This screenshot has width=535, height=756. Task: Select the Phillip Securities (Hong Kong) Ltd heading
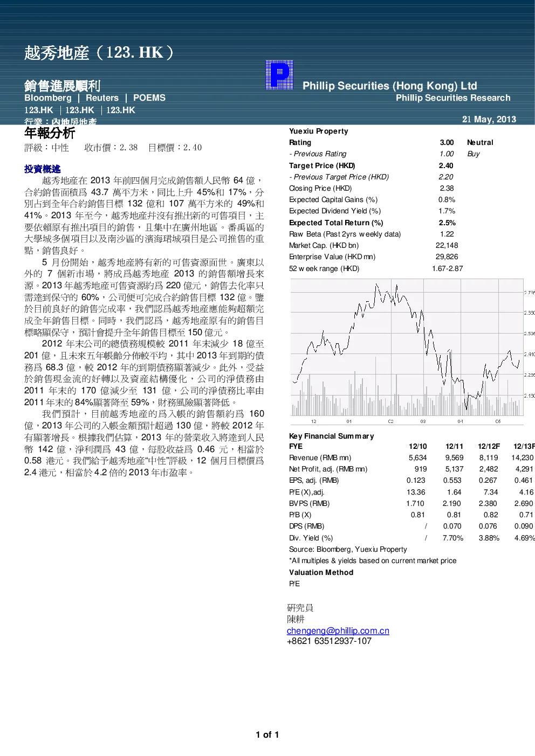(x=390, y=86)
